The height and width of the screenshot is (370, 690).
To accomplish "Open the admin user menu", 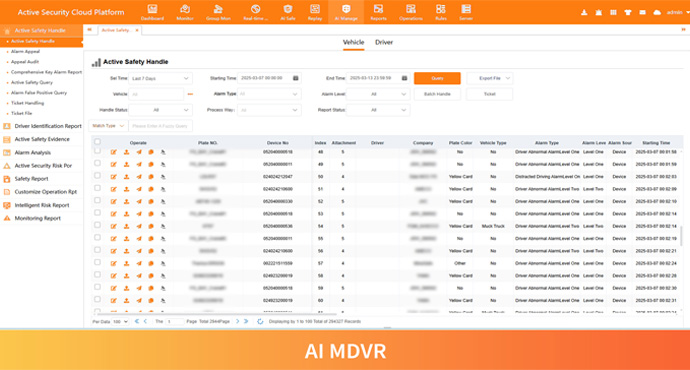I will (678, 12).
